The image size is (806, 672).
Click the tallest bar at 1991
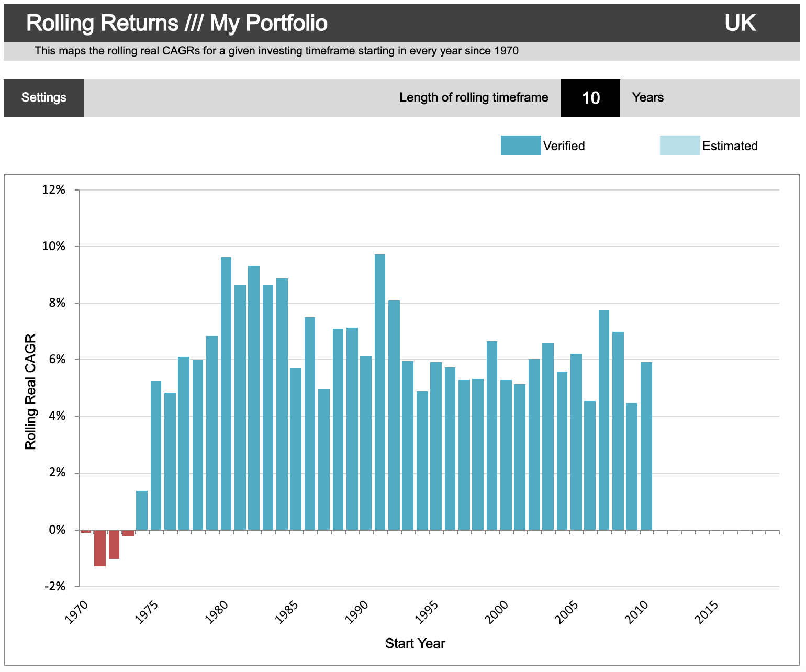click(380, 393)
